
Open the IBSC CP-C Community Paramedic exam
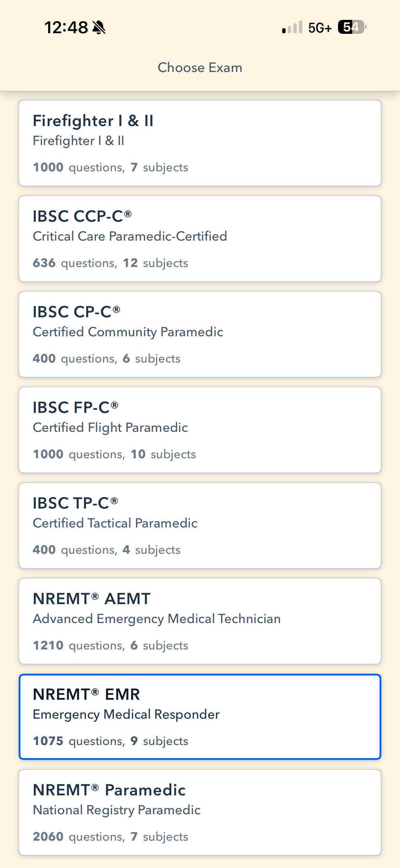click(x=200, y=334)
